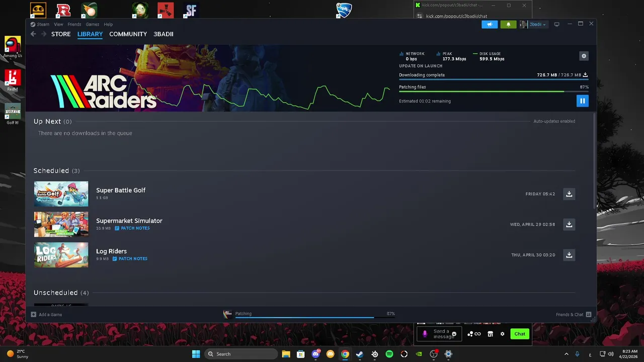This screenshot has height=362, width=644.
Task: Go forward with the Steam forward arrow
Action: point(44,34)
